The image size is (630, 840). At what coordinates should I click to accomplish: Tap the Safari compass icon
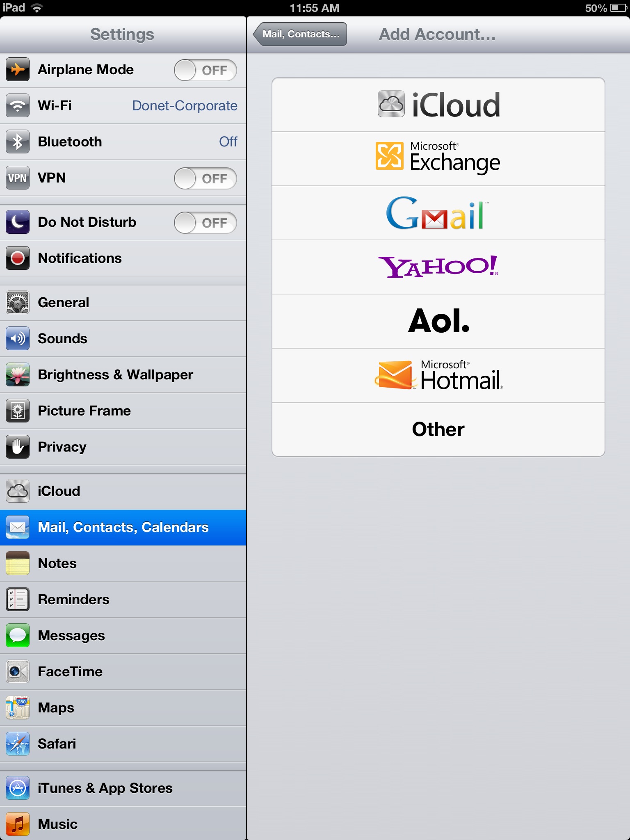point(18,744)
